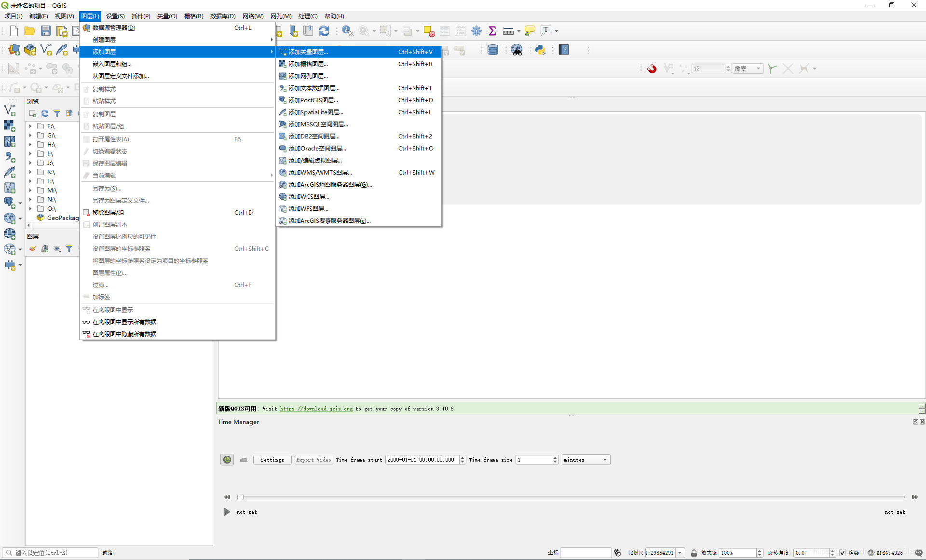Screen dimensions: 926x560
Task: Click Manage Map Themes eye icon
Action: (57, 248)
